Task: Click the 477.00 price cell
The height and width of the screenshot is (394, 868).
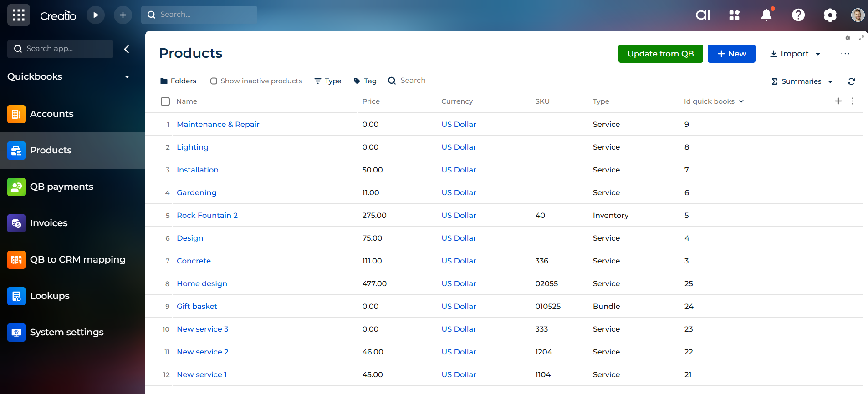Action: pyautogui.click(x=374, y=283)
